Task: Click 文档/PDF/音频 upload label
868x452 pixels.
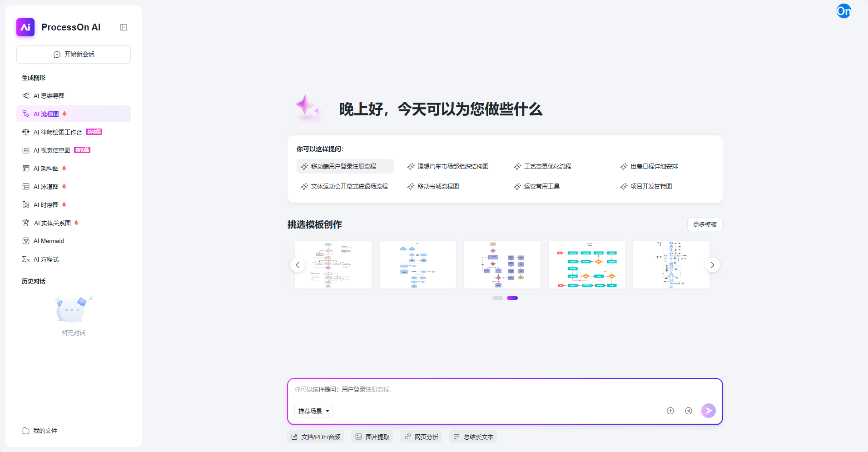Action: tap(321, 437)
